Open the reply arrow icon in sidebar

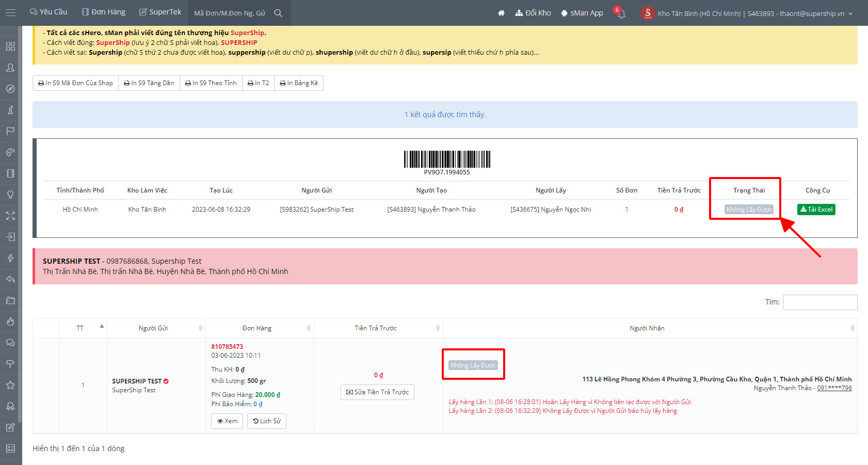10,279
